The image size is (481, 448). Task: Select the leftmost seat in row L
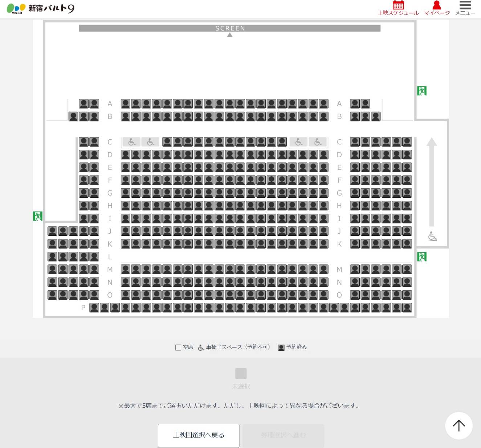pyautogui.click(x=53, y=256)
